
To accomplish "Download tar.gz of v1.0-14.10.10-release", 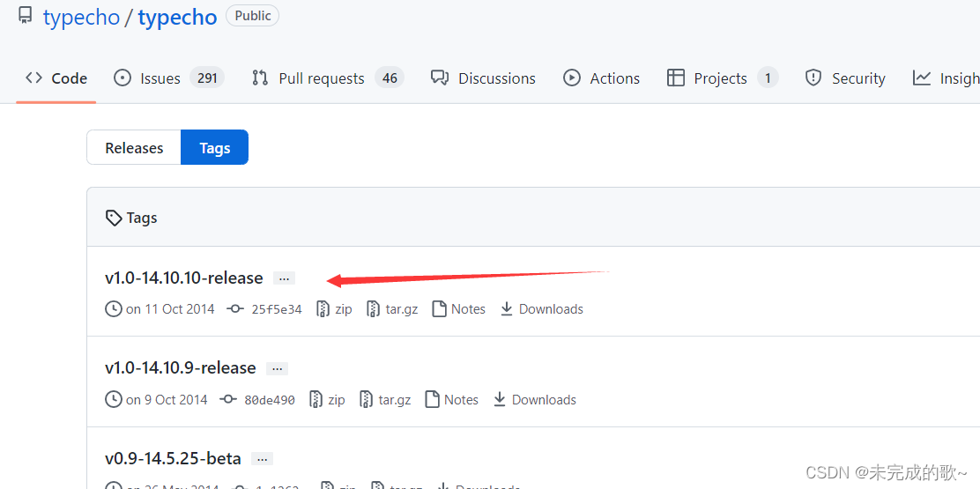I will tap(402, 309).
